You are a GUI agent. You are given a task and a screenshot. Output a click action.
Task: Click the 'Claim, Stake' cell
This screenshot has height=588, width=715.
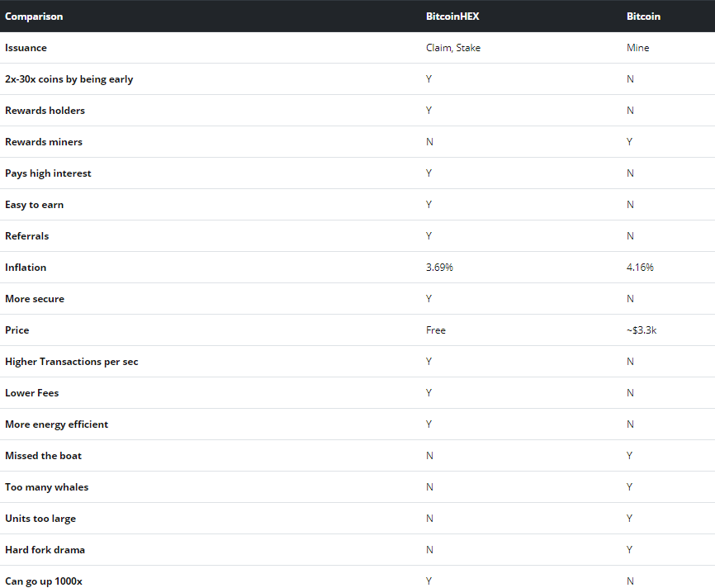tap(452, 48)
